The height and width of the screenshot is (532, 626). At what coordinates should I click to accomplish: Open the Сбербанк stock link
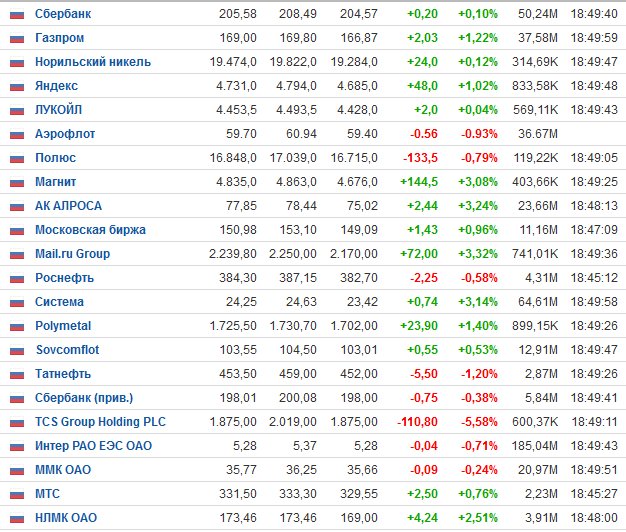tap(63, 14)
